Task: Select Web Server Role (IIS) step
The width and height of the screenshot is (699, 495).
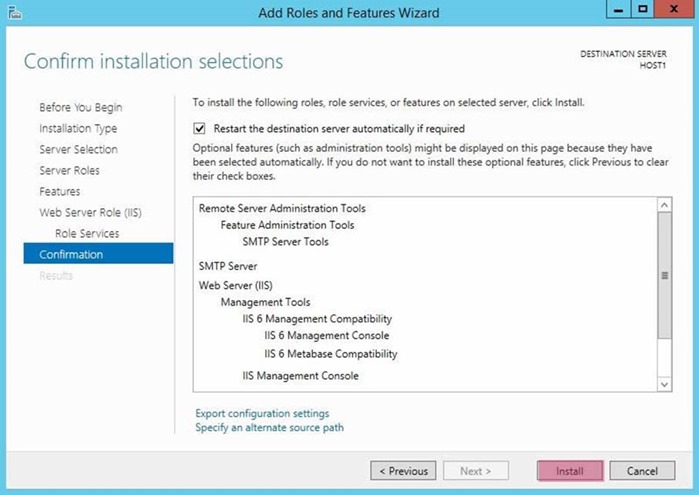Action: (x=90, y=212)
